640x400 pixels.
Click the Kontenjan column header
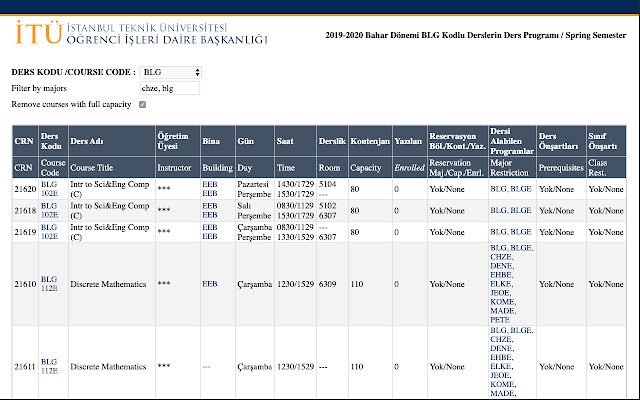(x=370, y=141)
